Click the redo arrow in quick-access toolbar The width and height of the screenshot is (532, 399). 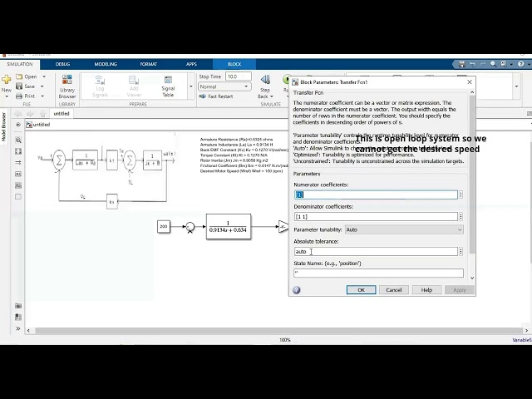[x=482, y=64]
